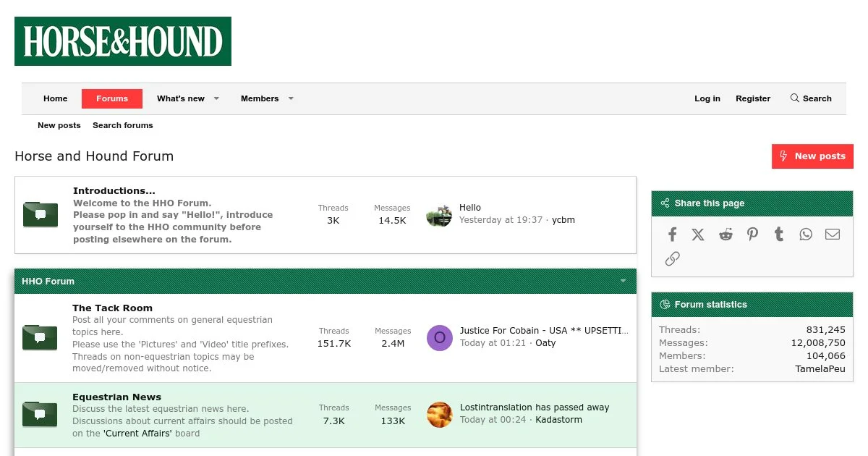The width and height of the screenshot is (868, 456).
Task: Expand the What's new dropdown arrow
Action: (x=216, y=98)
